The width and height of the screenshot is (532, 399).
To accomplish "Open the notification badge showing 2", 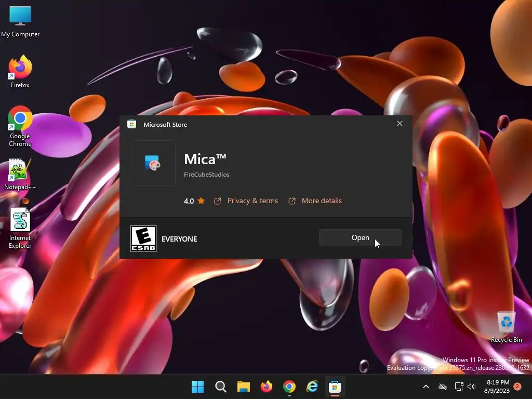I will click(x=517, y=386).
